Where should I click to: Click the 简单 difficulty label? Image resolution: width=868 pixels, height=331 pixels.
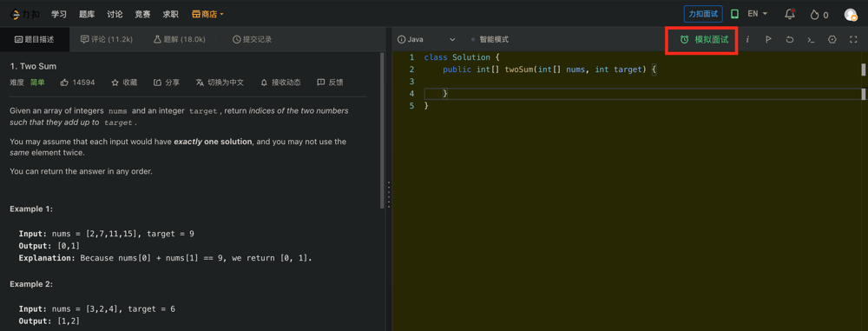click(37, 82)
